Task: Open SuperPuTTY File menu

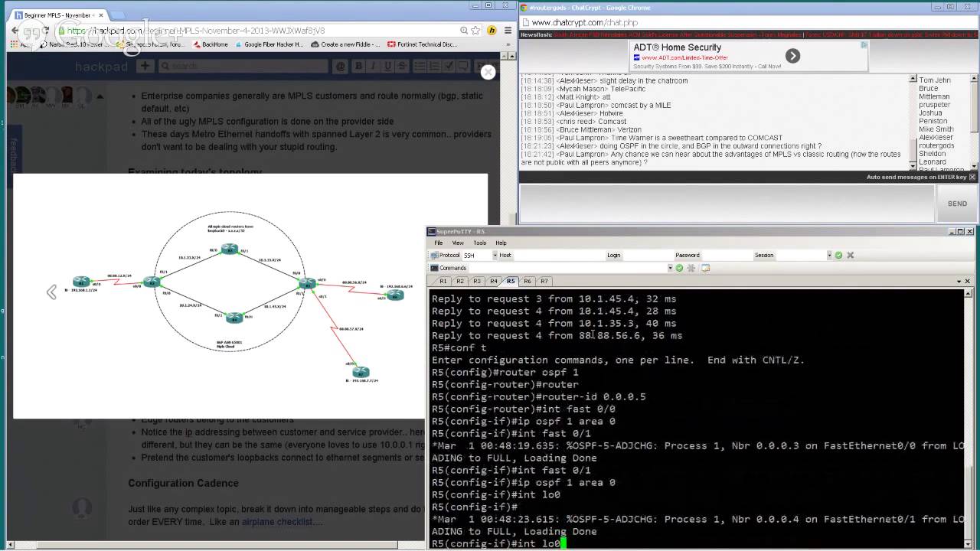Action: tap(439, 243)
